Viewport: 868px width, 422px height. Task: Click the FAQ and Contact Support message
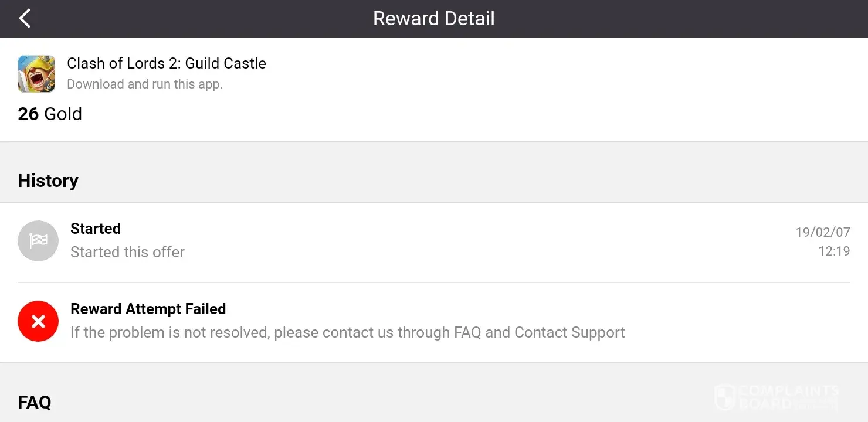click(x=347, y=332)
